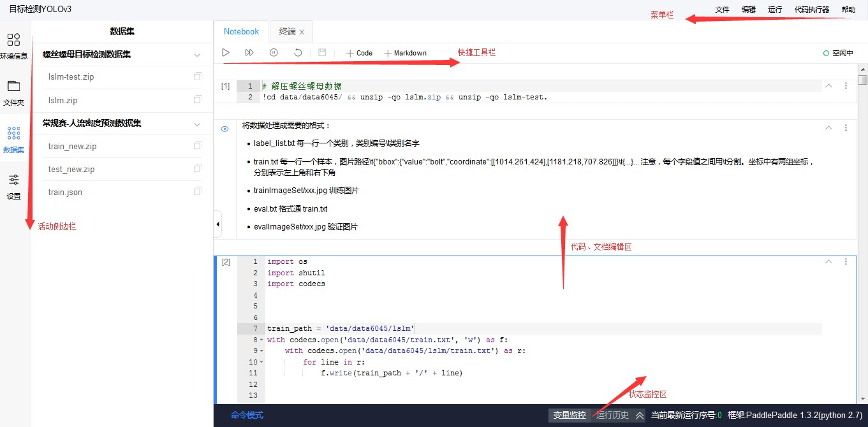Copy path icon for train_new.zip
The image size is (868, 427).
click(197, 146)
